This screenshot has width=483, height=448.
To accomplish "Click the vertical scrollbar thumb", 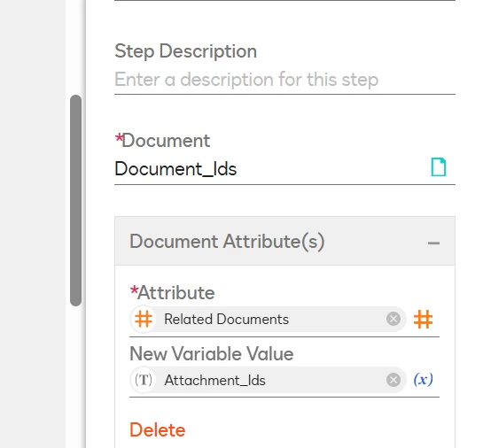I will coord(76,200).
